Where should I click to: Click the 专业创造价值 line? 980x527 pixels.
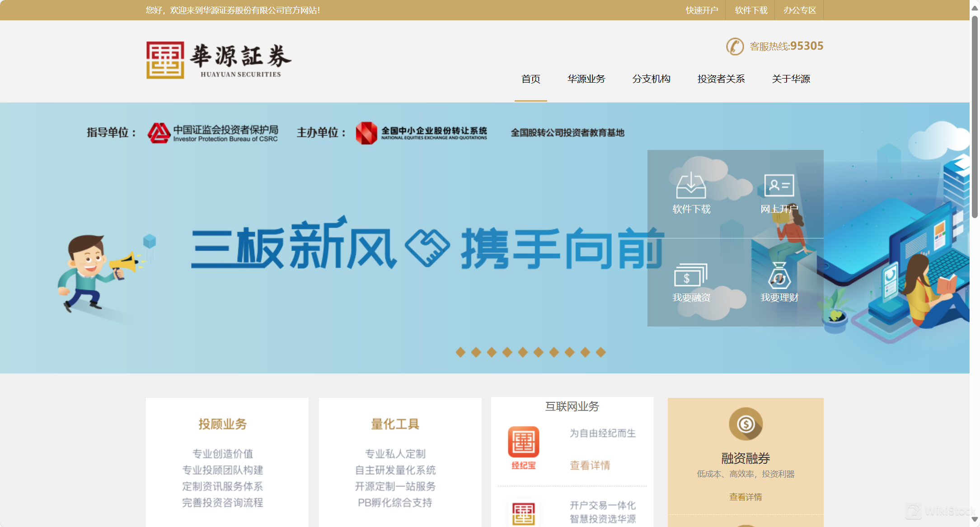pyautogui.click(x=222, y=454)
